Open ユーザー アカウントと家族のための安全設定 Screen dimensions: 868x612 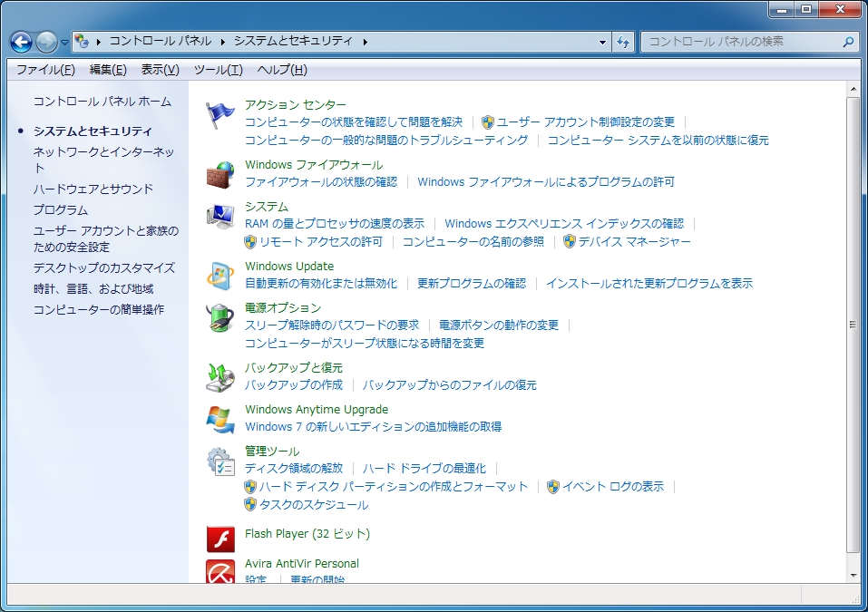[x=106, y=238]
